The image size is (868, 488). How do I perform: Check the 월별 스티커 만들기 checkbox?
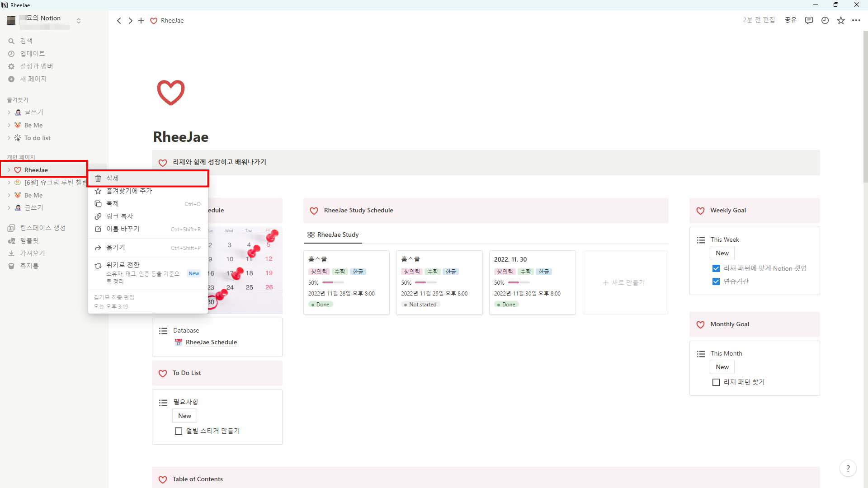179,431
